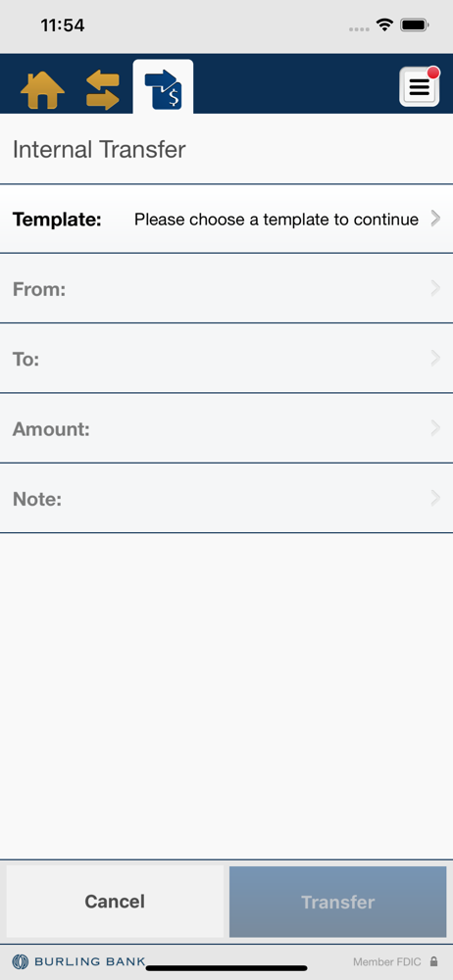Expand the Amount row chevron
The width and height of the screenshot is (453, 980).
pos(436,428)
